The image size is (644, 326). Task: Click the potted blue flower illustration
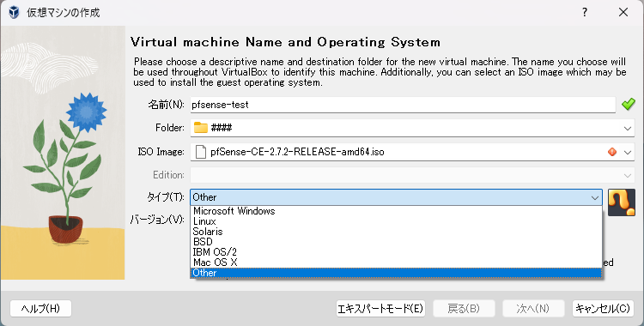(63, 153)
